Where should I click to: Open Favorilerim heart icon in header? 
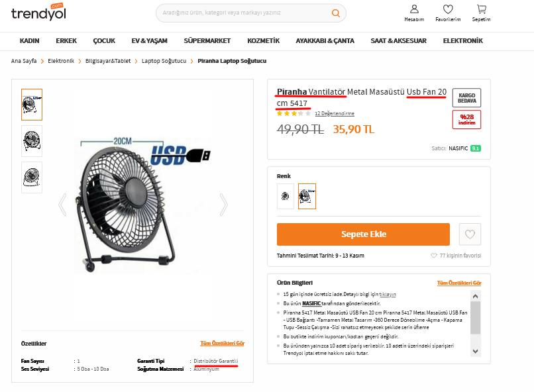coord(448,9)
